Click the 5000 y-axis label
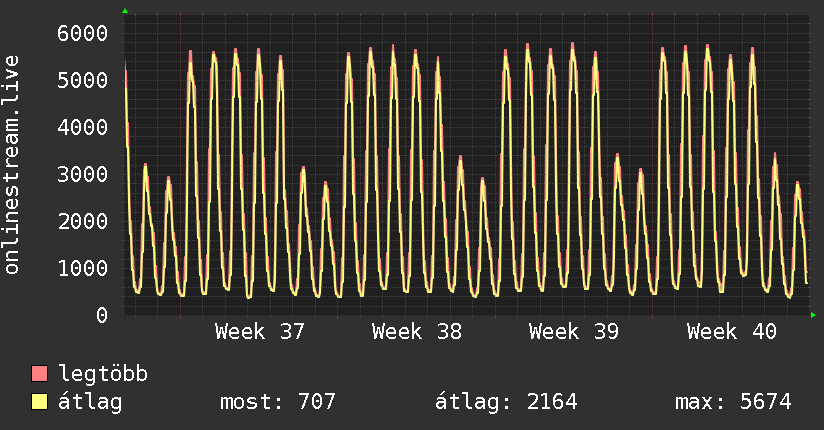Image resolution: width=824 pixels, height=430 pixels. (83, 80)
